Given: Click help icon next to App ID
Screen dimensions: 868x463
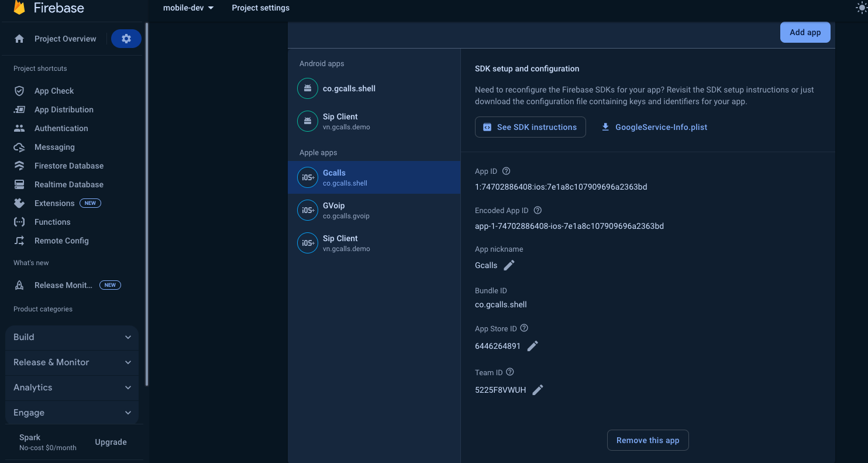Looking at the screenshot, I should click(507, 172).
